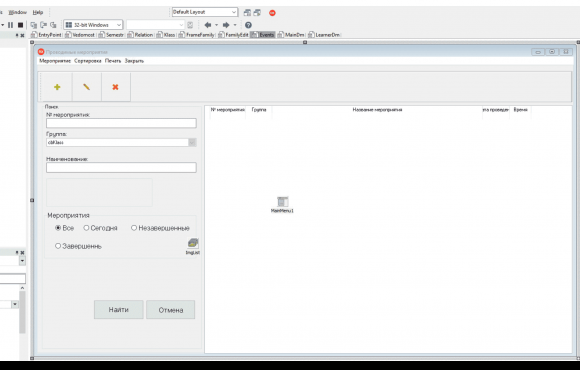Open the 32-bit Windows platform dropdown
580x370 pixels.
[x=93, y=25]
